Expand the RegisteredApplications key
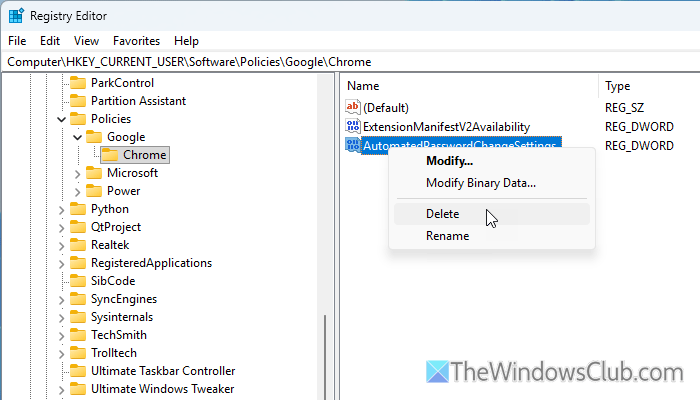This screenshot has width=700, height=400. click(62, 263)
